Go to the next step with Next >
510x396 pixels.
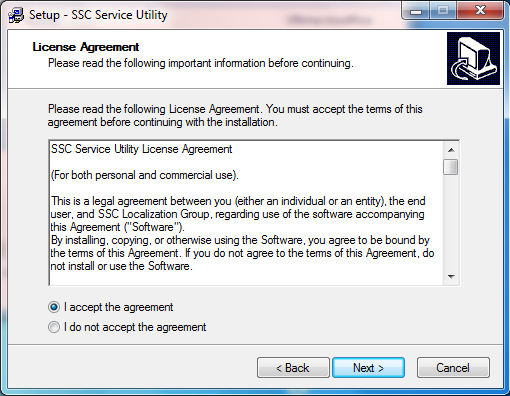(x=368, y=368)
